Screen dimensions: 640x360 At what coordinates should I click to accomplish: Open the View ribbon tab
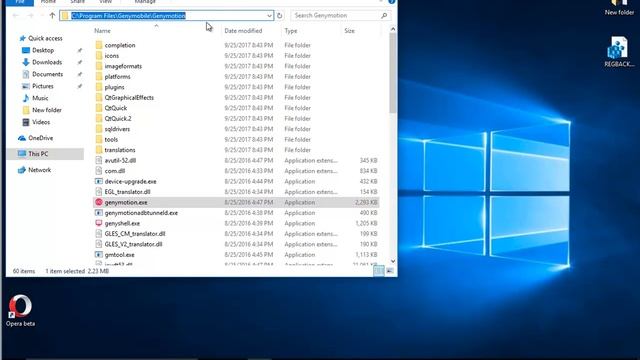[x=105, y=2]
